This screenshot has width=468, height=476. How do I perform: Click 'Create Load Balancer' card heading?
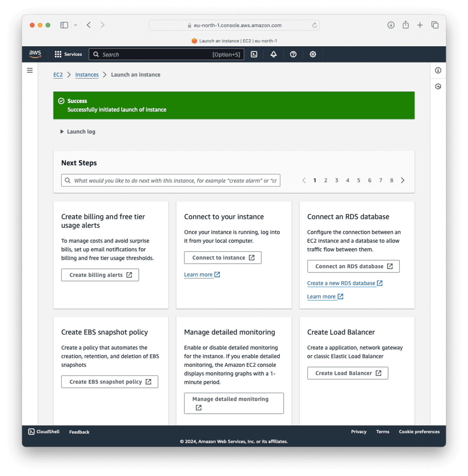[x=341, y=332]
